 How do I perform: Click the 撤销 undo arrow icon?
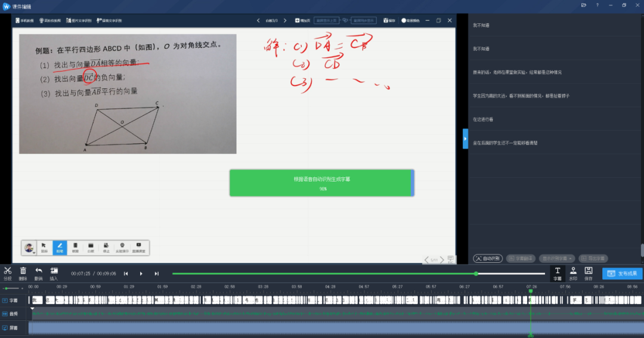tap(39, 273)
